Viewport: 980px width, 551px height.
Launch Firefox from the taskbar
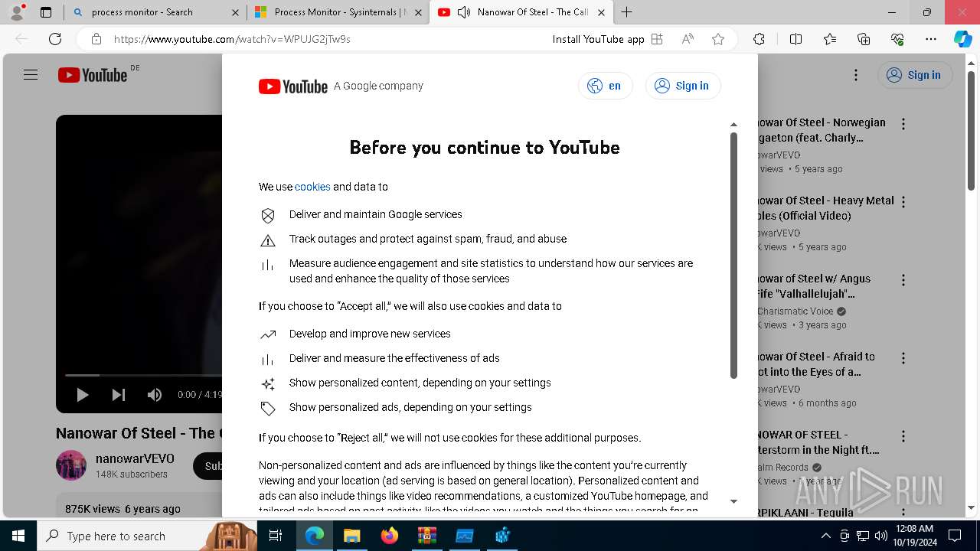click(390, 536)
